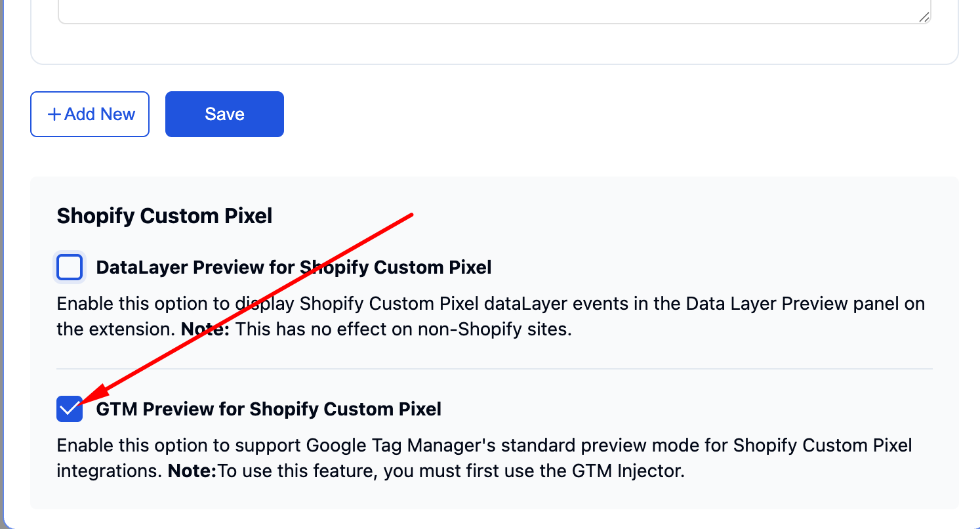Click the red arrow annotation tail
Screen dimensions: 980x529
pyautogui.click(x=411, y=214)
